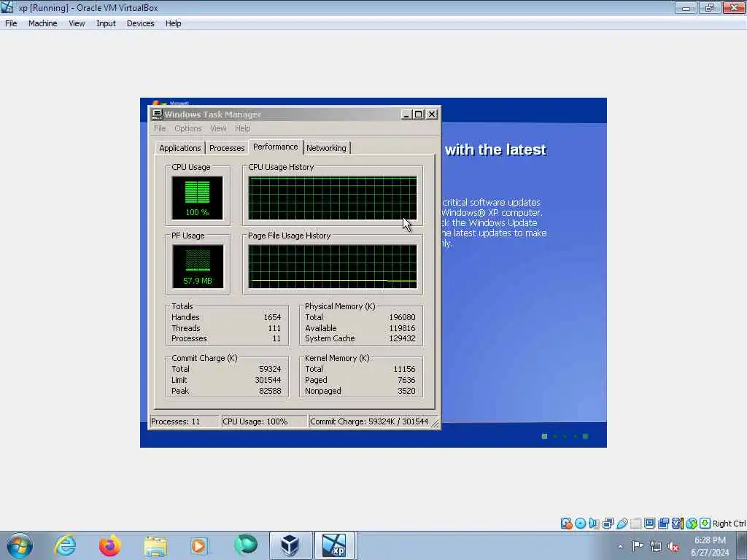The height and width of the screenshot is (560, 747).
Task: Click the hard disk activity indicator icon
Action: tap(566, 524)
